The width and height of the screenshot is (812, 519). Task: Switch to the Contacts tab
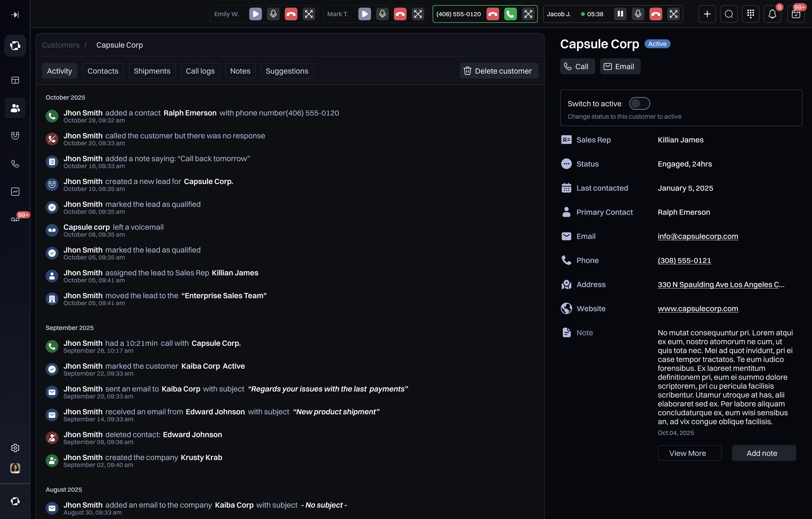[103, 71]
